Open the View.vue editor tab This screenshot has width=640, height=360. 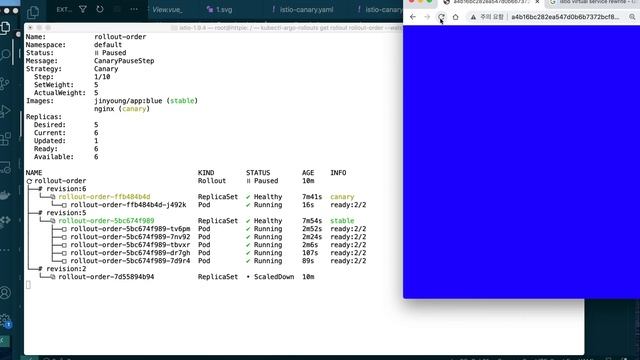[x=167, y=9]
